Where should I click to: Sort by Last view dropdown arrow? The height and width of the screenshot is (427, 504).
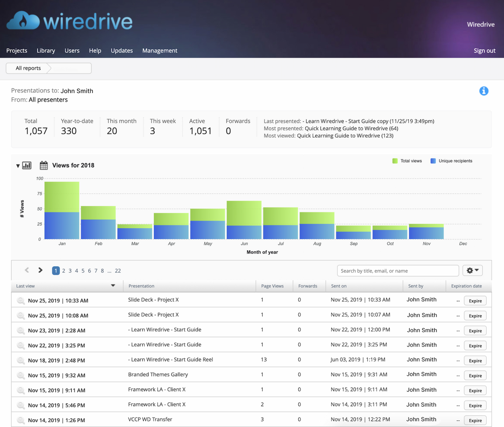click(113, 286)
